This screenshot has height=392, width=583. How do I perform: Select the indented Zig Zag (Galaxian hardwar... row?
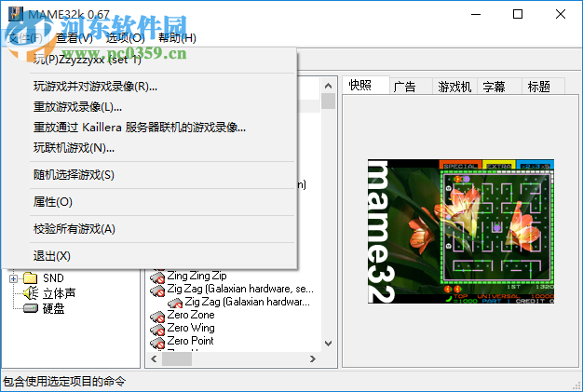point(247,302)
